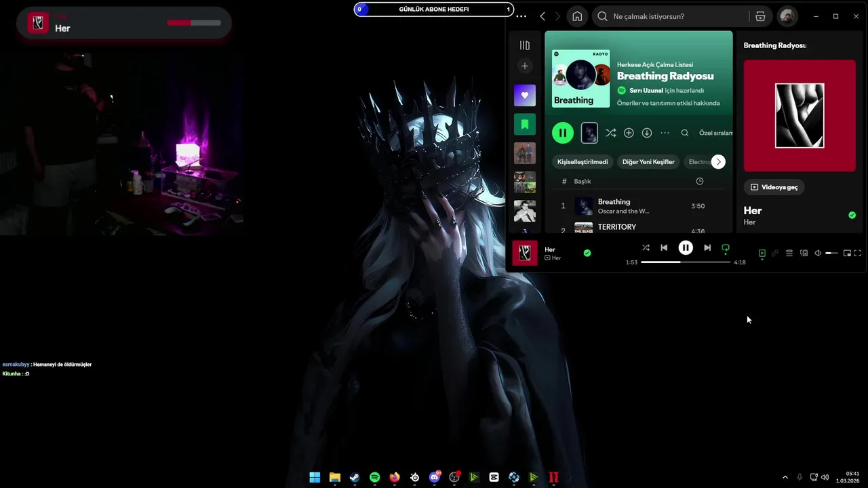Select the partially hidden Electro chip
The image size is (868, 488).
click(698, 162)
